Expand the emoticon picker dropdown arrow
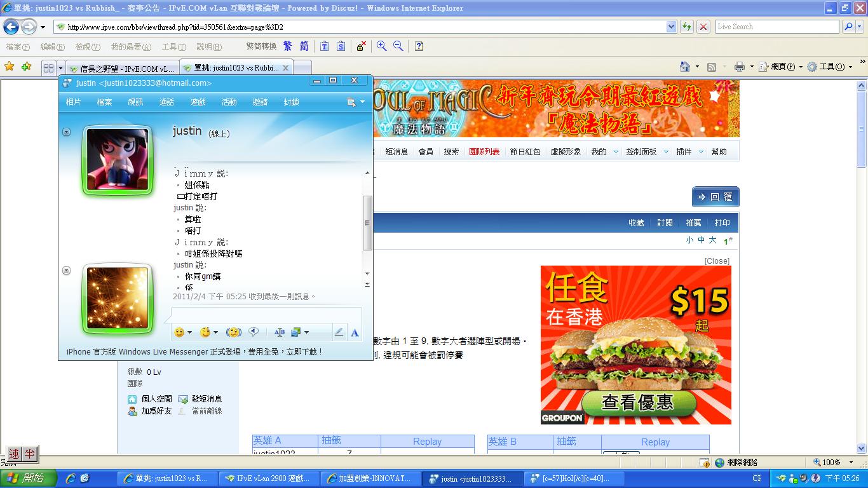The height and width of the screenshot is (488, 868). (x=189, y=332)
